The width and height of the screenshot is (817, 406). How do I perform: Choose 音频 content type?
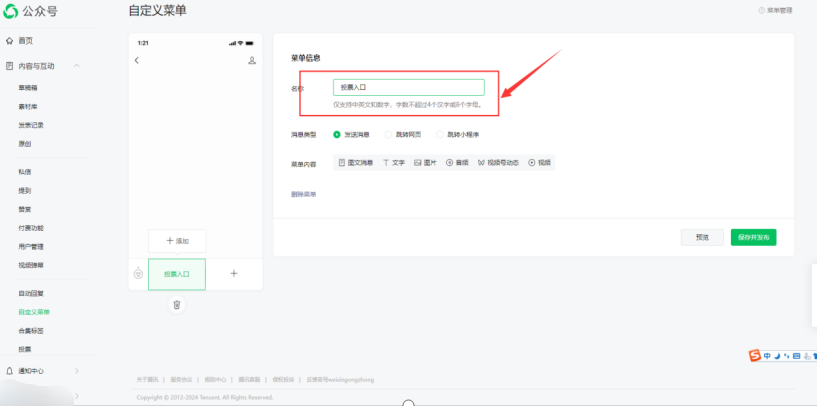point(457,163)
